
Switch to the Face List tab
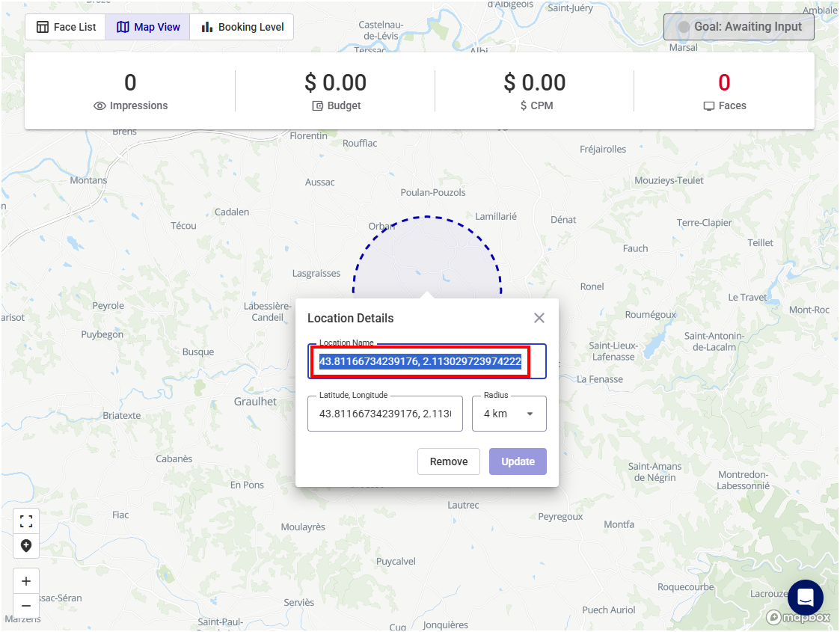[65, 27]
